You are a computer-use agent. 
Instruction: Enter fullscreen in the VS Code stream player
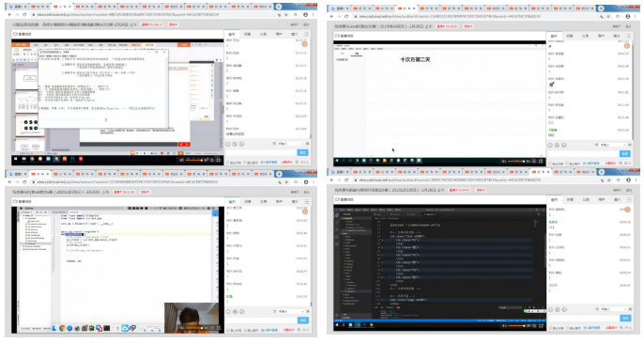[541, 326]
